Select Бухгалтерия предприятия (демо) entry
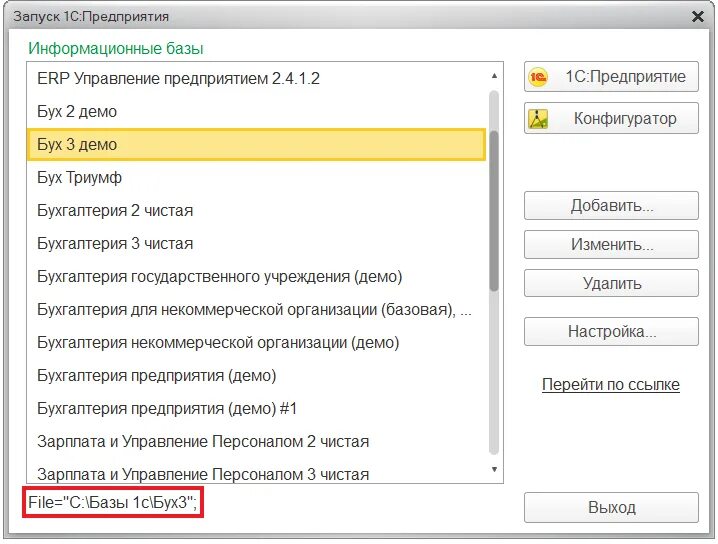Screen dimensions: 718x544 tap(256, 375)
